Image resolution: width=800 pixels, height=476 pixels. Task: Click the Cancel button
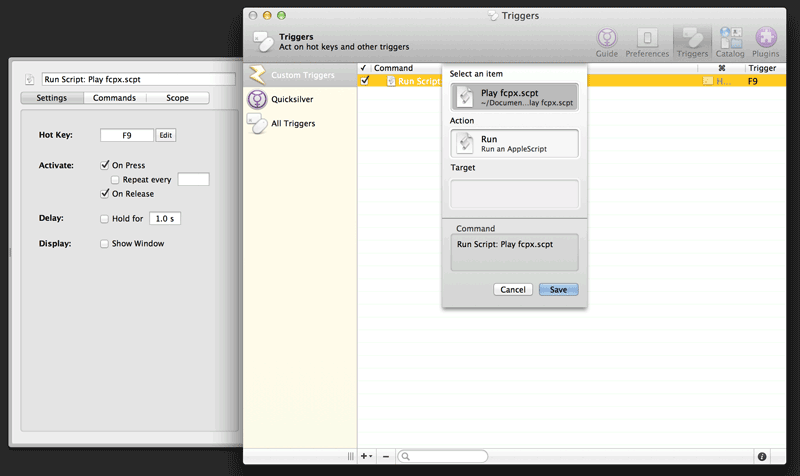[513, 289]
